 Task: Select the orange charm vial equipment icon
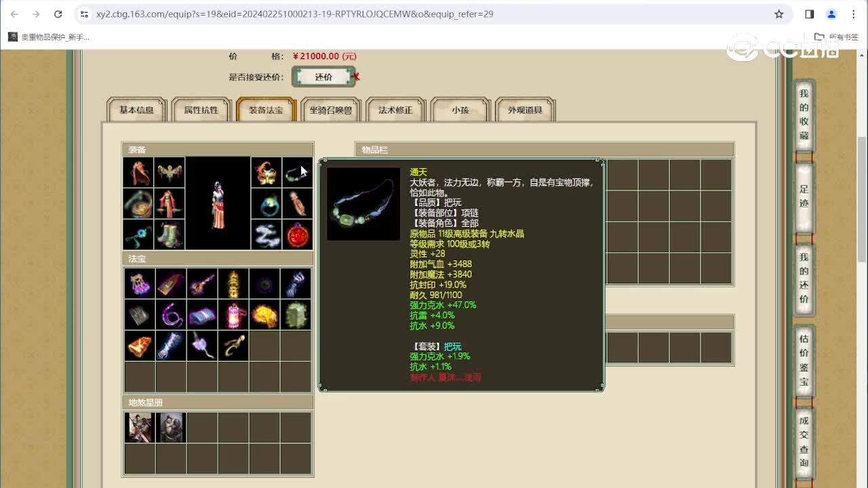tap(297, 203)
